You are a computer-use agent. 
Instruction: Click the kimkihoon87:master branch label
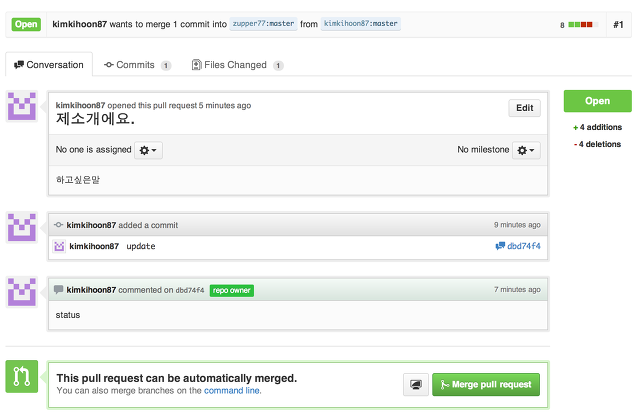pos(360,24)
